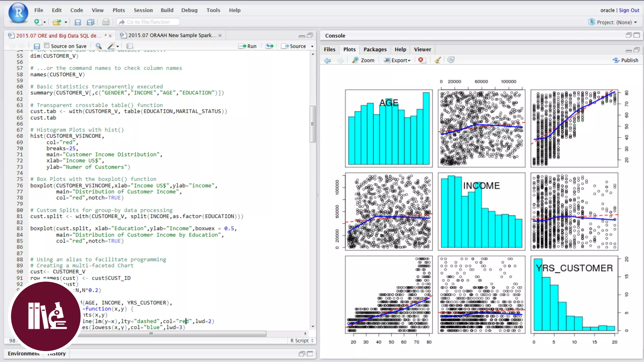Click the save all documents icon
This screenshot has width=644, height=362.
click(91, 22)
